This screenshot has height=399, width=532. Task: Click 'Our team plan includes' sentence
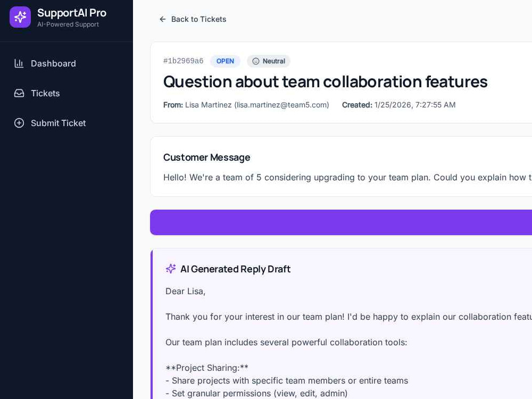point(286,342)
